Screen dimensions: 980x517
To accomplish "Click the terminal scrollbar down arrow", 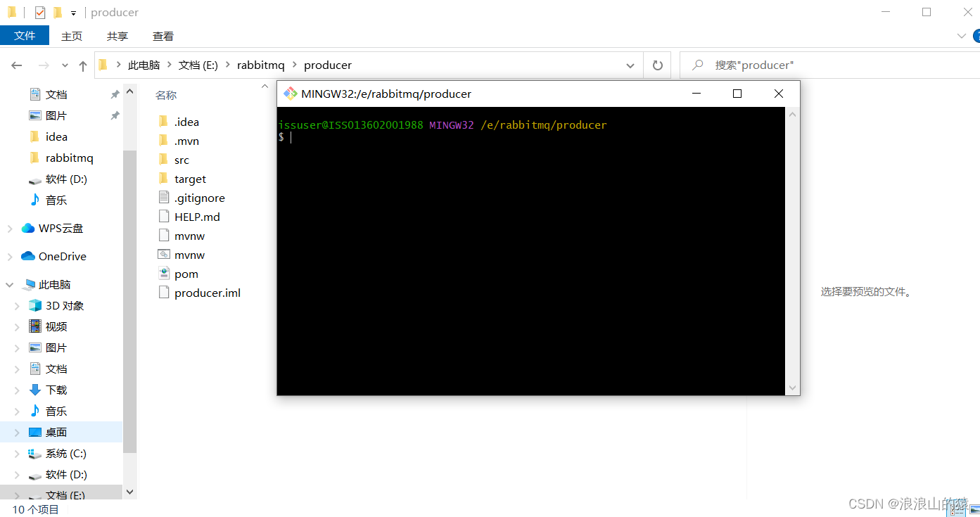I will 792,388.
